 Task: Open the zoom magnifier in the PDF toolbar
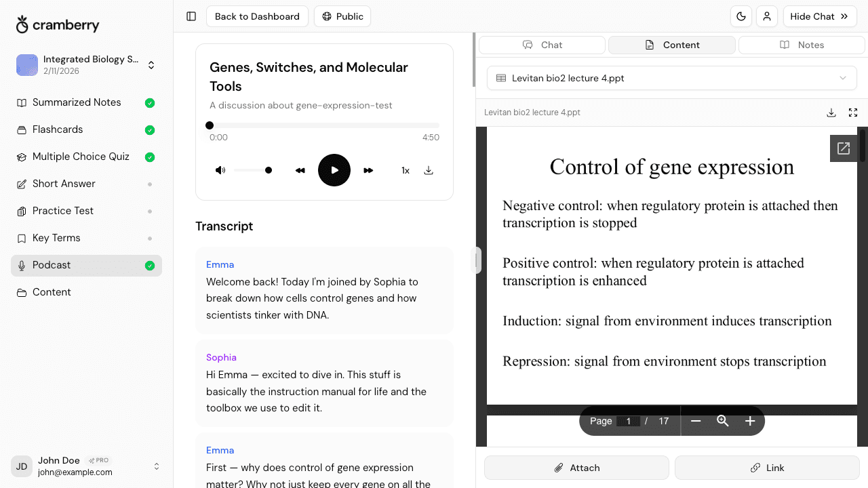click(722, 421)
